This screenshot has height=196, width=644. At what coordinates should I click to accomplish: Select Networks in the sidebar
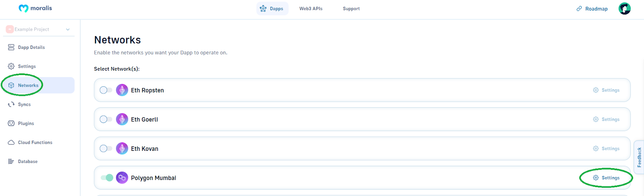(39, 85)
